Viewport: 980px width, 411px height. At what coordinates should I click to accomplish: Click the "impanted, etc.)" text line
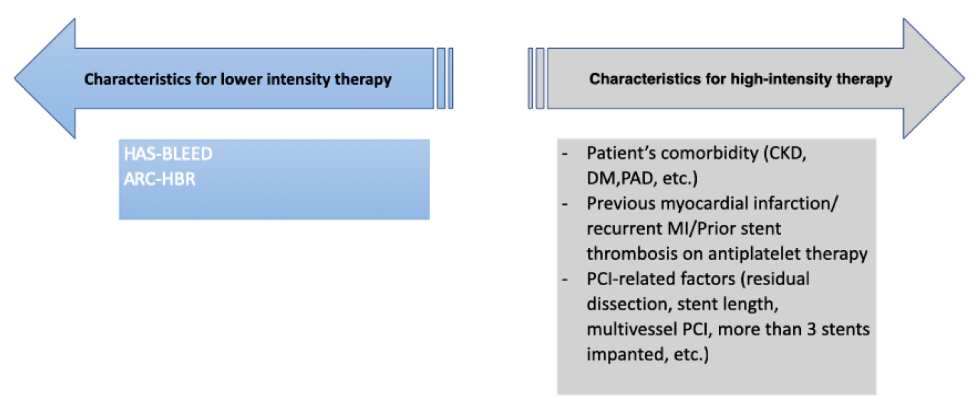point(647,354)
